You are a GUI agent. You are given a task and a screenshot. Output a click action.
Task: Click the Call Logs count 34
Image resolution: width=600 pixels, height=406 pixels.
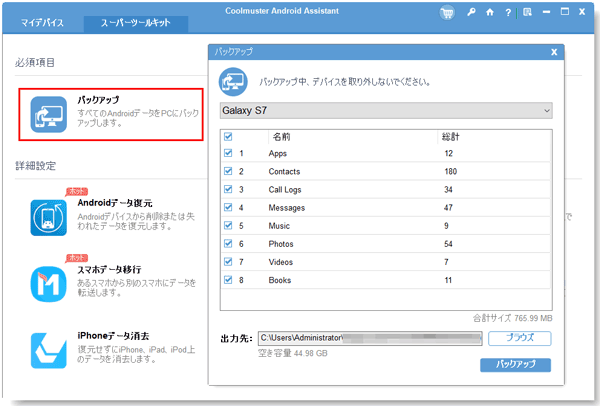[x=448, y=189]
